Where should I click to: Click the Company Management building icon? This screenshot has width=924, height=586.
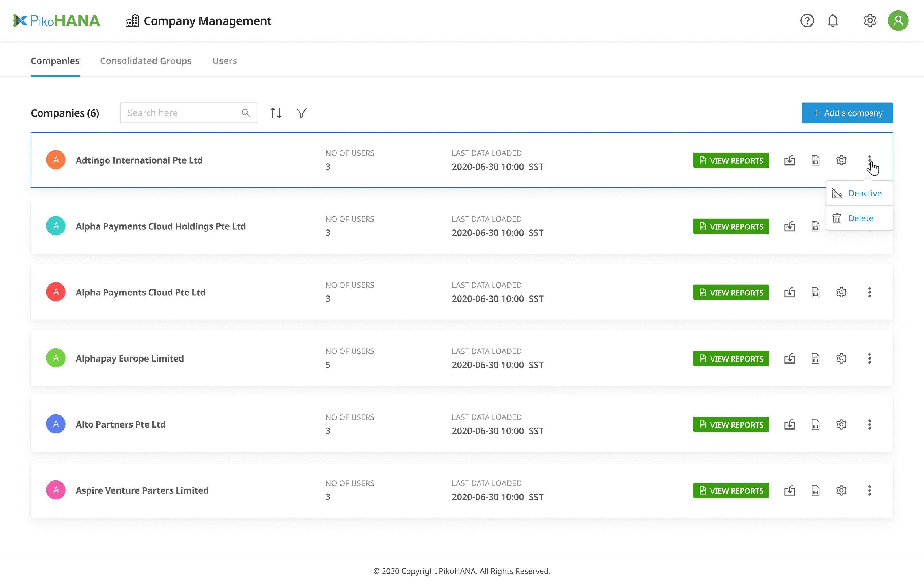click(x=132, y=21)
